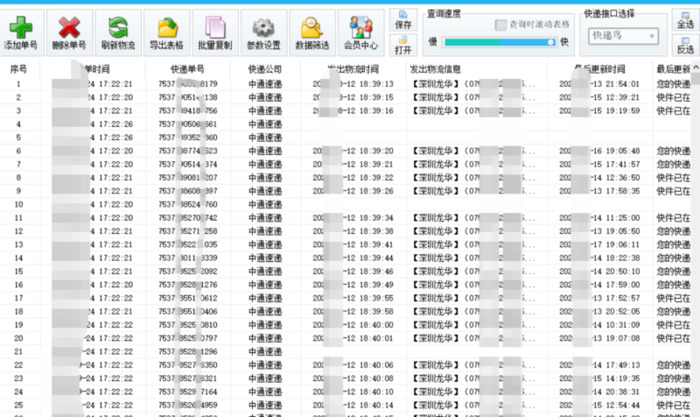Open the 快递接口选择 dropdown showing 快递鸟
The height and width of the screenshot is (417, 700).
[623, 35]
